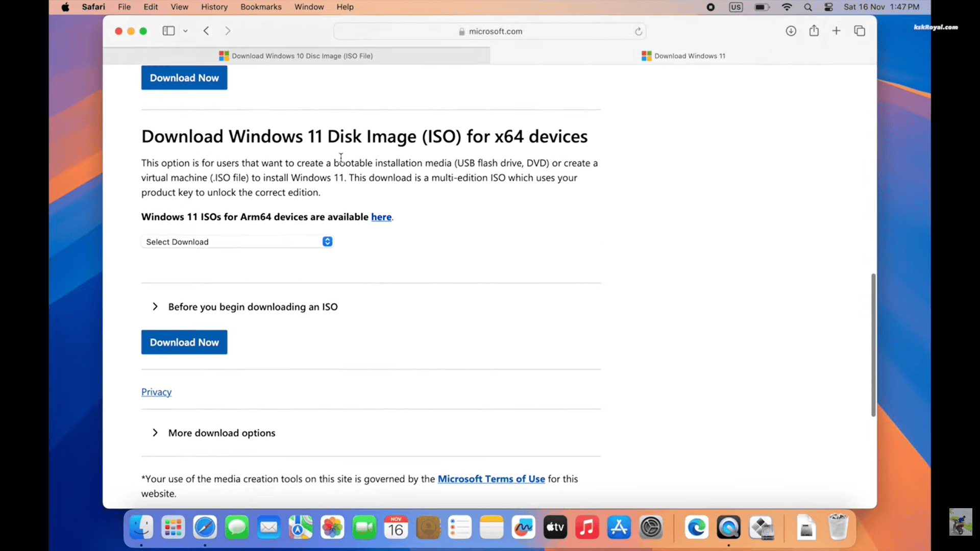Open the Help menu
This screenshot has width=980, height=551.
[x=345, y=7]
